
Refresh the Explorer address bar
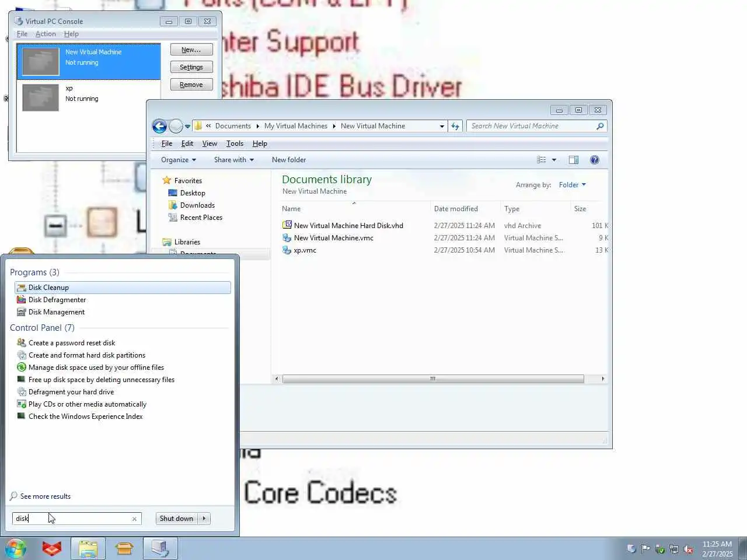click(455, 126)
